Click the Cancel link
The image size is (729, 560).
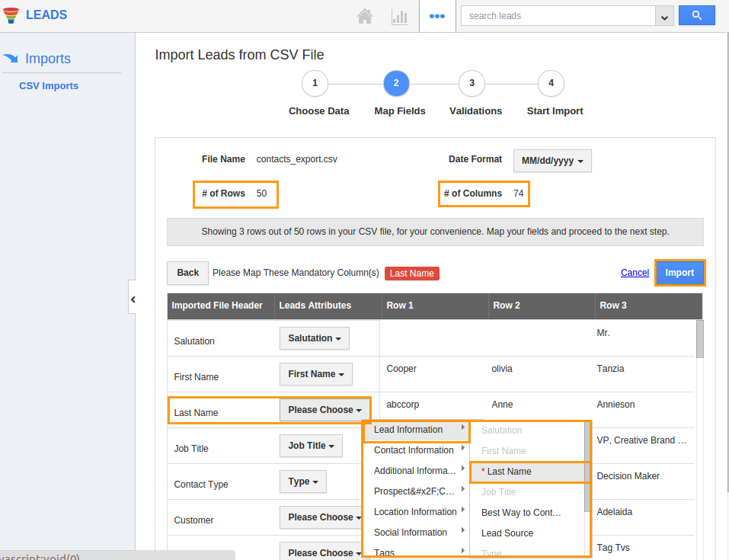tap(635, 273)
